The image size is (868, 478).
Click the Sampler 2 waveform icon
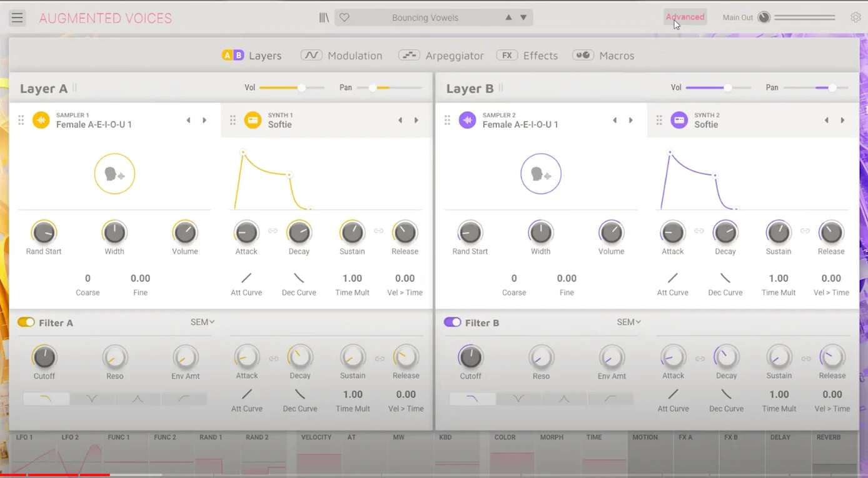point(467,120)
